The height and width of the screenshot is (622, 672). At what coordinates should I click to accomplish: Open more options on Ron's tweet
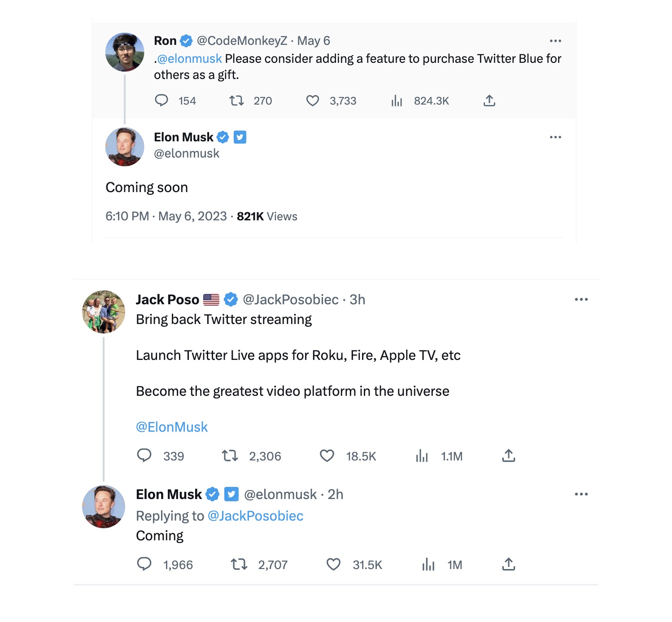[x=555, y=40]
